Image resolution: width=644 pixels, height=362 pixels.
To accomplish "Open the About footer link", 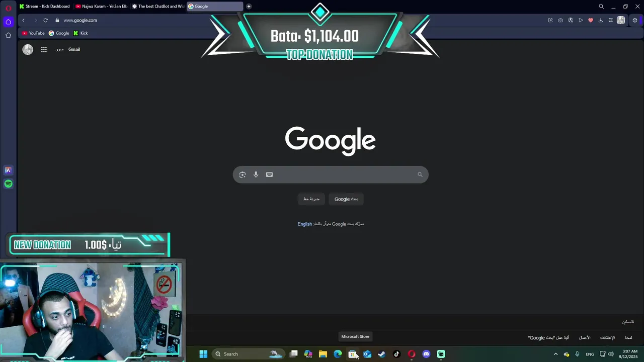I will coord(628,338).
